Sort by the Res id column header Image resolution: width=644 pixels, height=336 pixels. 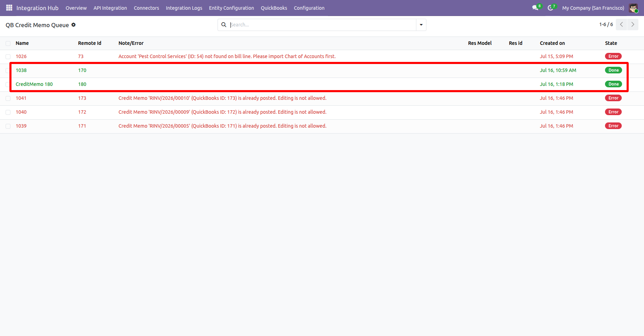point(516,43)
